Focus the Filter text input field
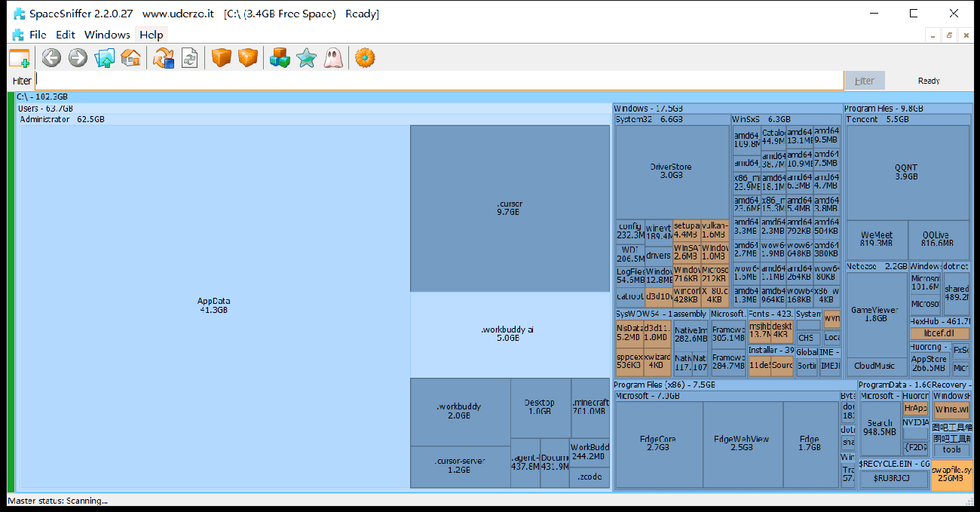Screen dimensions: 980x512 [x=439, y=81]
